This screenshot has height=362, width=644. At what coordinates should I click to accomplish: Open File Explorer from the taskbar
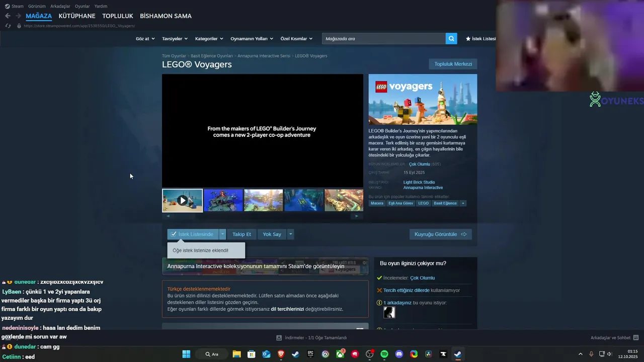[236, 354]
